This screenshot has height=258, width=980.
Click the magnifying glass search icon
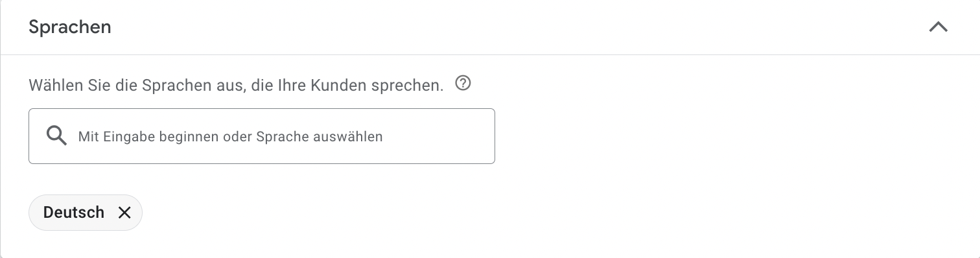[57, 136]
